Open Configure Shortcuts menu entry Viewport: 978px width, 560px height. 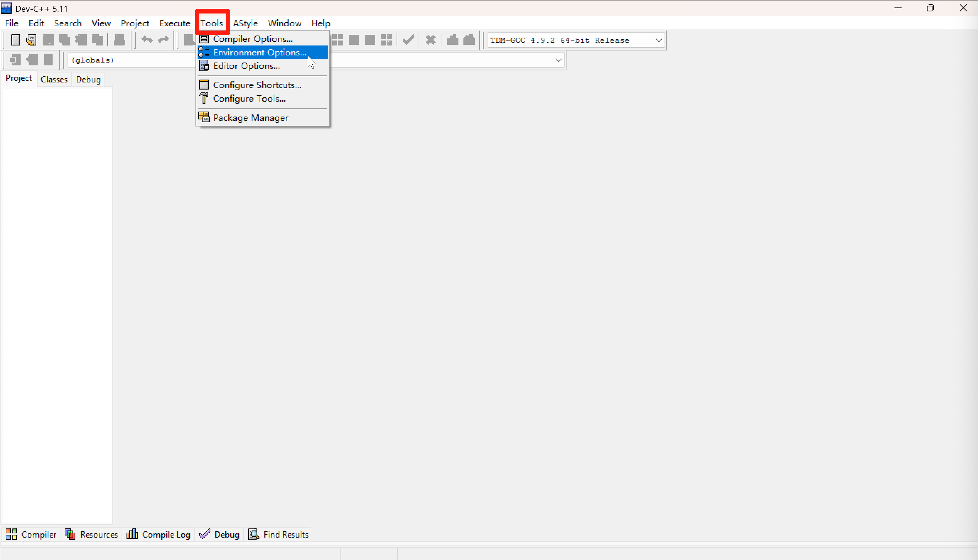tap(257, 85)
